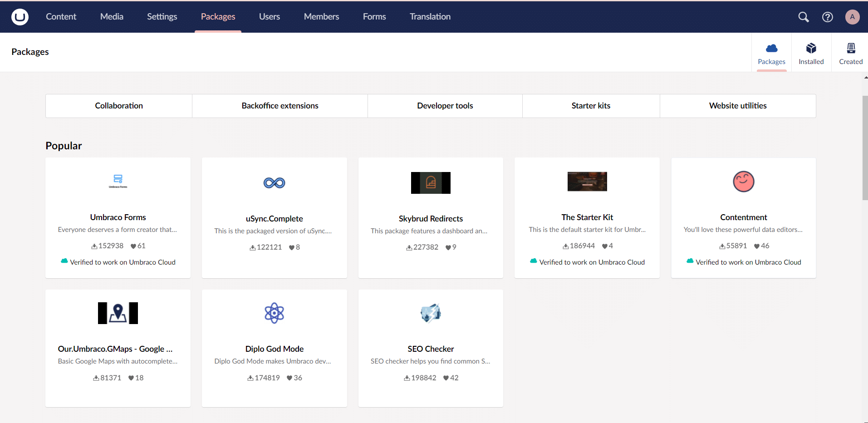Click the Skybrud Redirects package image

[431, 183]
